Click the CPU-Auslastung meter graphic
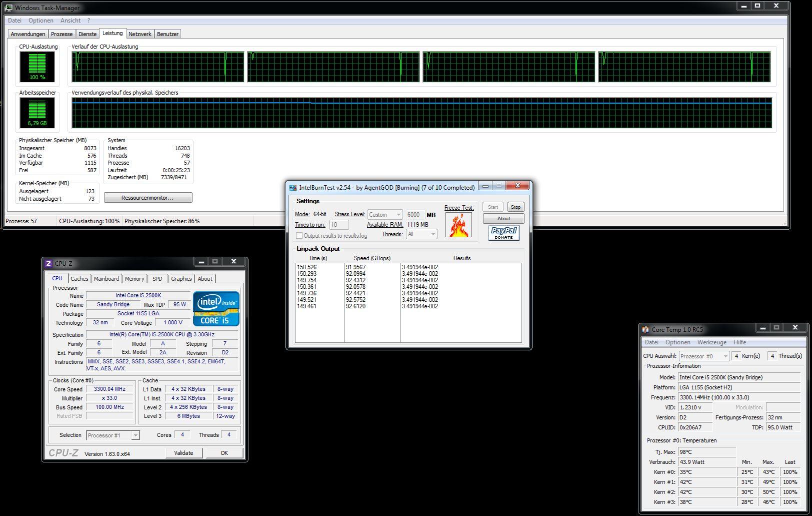The height and width of the screenshot is (516, 812). (37, 67)
